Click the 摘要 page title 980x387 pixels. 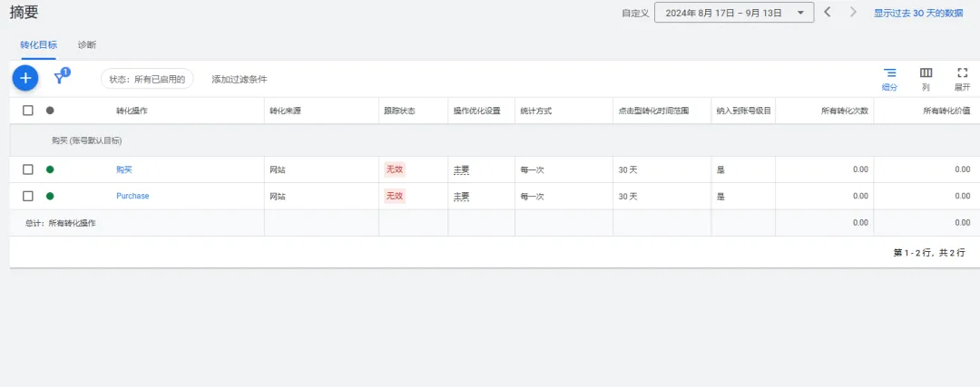click(24, 13)
